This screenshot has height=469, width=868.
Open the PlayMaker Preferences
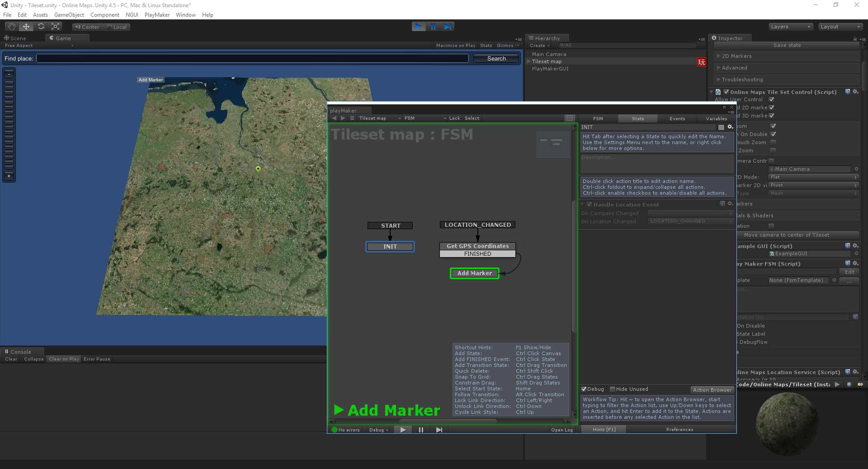pos(679,430)
